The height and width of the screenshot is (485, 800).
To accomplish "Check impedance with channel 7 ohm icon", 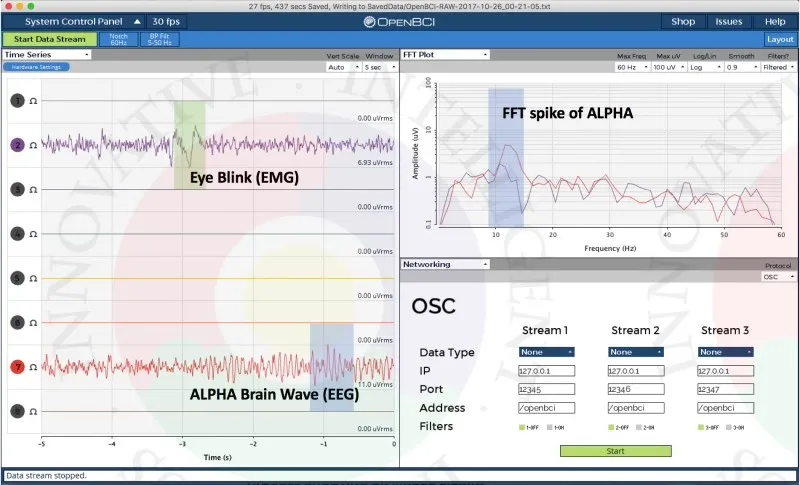I will 33,367.
